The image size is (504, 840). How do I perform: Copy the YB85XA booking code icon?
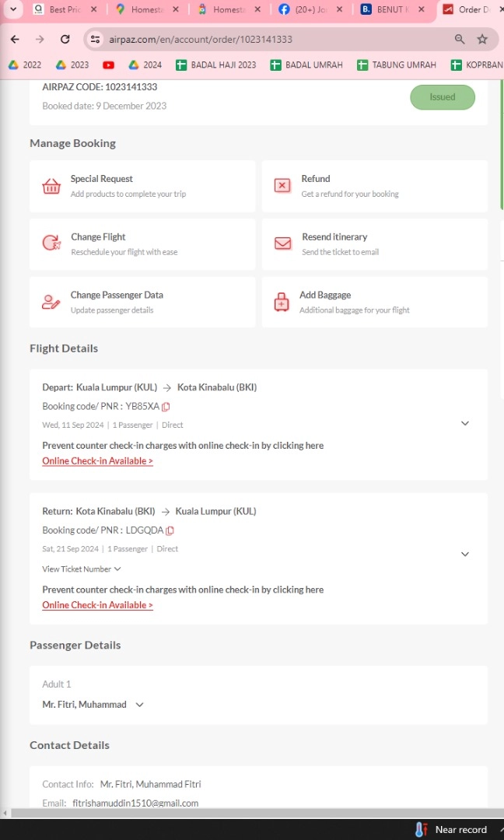point(166,407)
